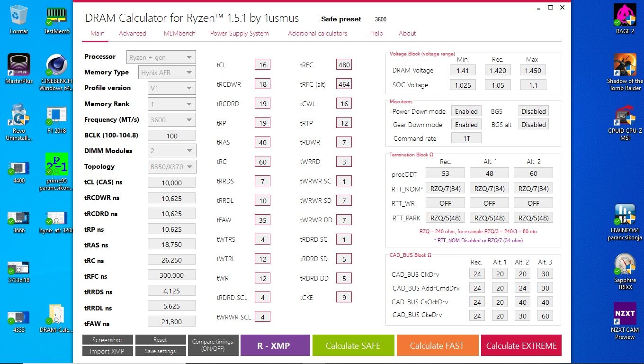Image resolution: width=644 pixels, height=364 pixels.
Task: Click the Reset button
Action: (160, 340)
